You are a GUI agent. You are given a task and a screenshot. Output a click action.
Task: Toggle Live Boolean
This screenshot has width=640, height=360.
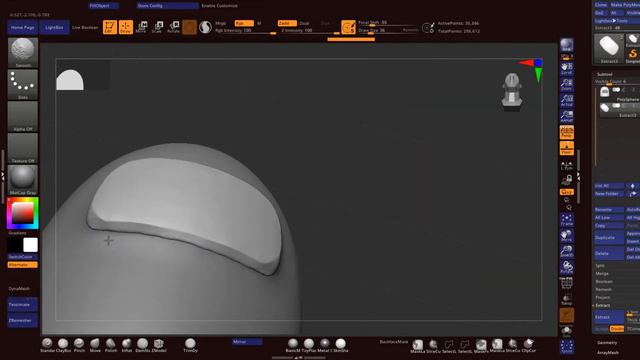pyautogui.click(x=85, y=27)
